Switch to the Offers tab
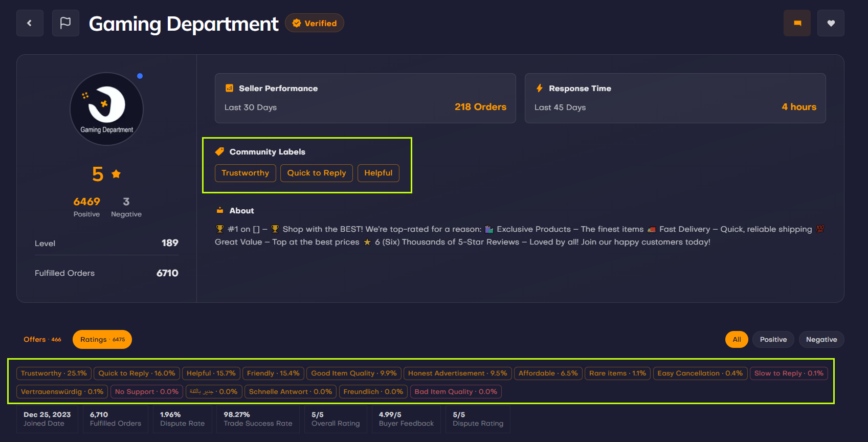The image size is (868, 442). [42, 339]
